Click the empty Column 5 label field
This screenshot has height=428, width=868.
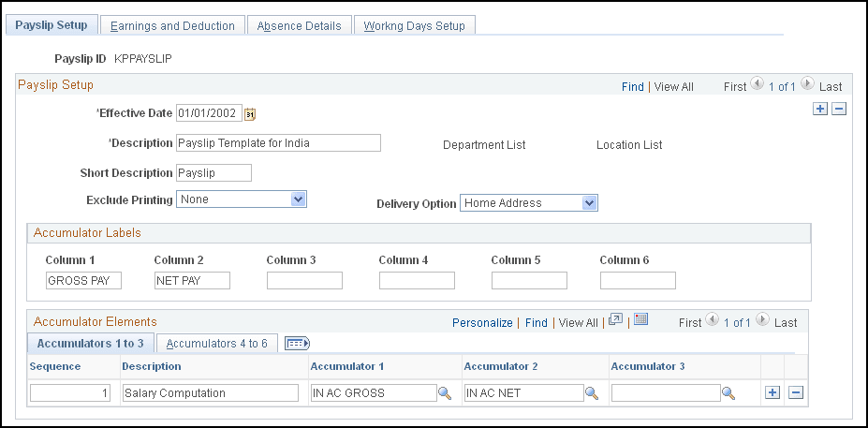[529, 281]
